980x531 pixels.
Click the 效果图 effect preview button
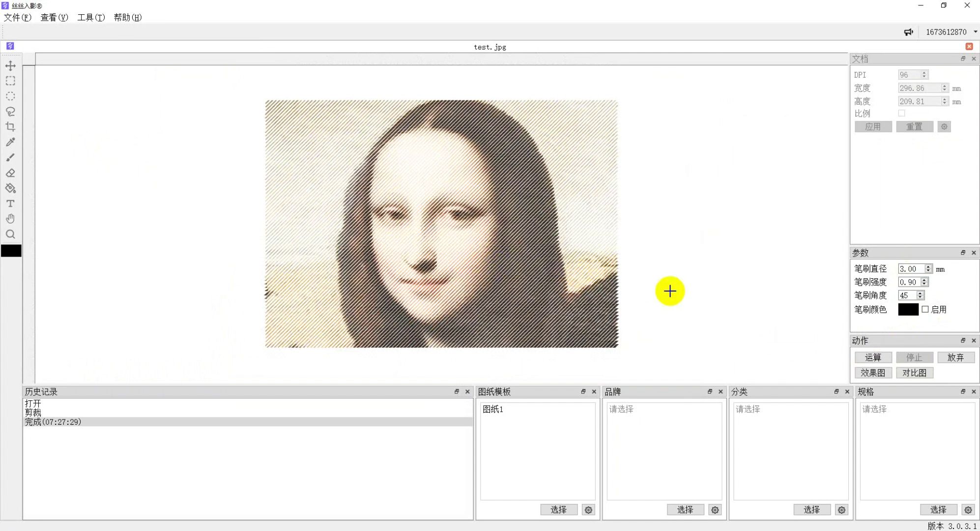pyautogui.click(x=874, y=373)
